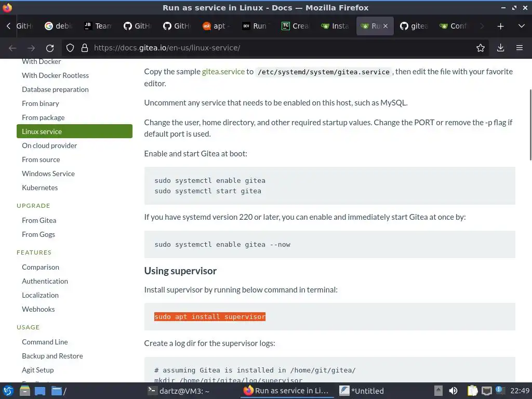Image resolution: width=532 pixels, height=399 pixels.
Task: Click the update notification tray icon
Action: click(499, 390)
